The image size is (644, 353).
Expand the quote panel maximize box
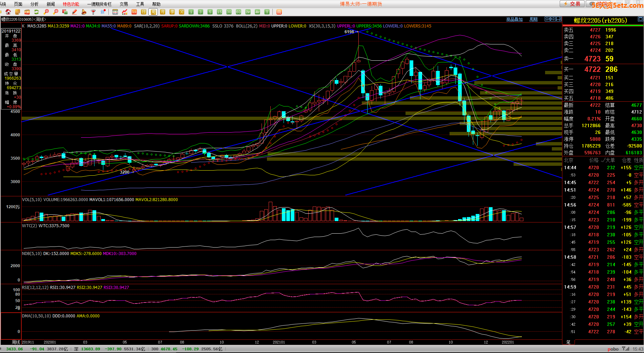pyautogui.click(x=641, y=19)
